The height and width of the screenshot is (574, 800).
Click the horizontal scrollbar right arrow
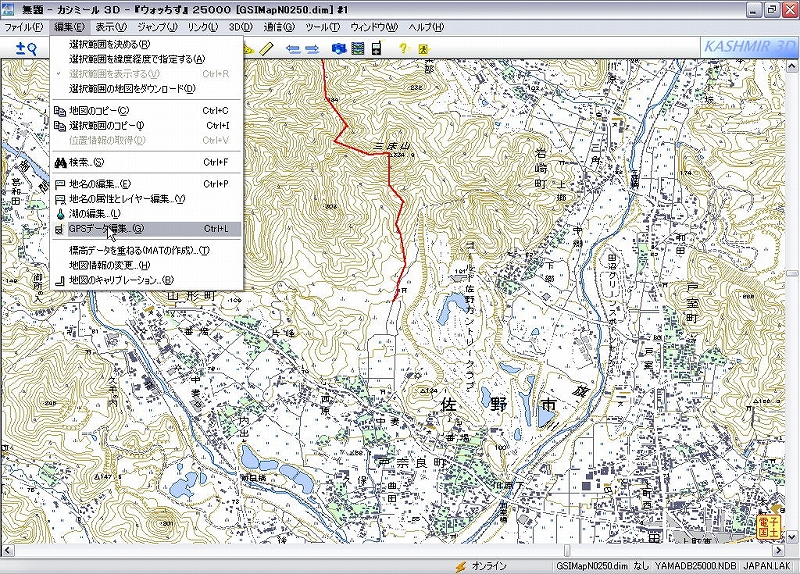click(x=779, y=551)
